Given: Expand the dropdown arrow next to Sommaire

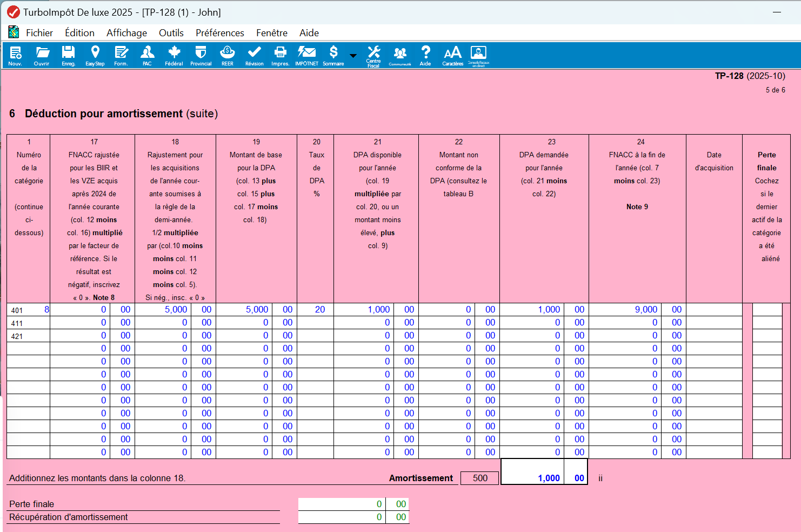Looking at the screenshot, I should [x=353, y=56].
